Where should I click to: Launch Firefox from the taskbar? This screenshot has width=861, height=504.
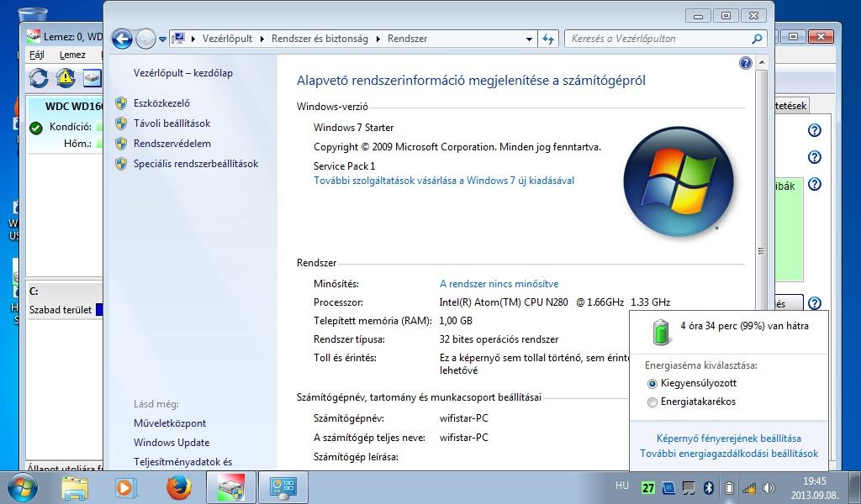(x=178, y=487)
